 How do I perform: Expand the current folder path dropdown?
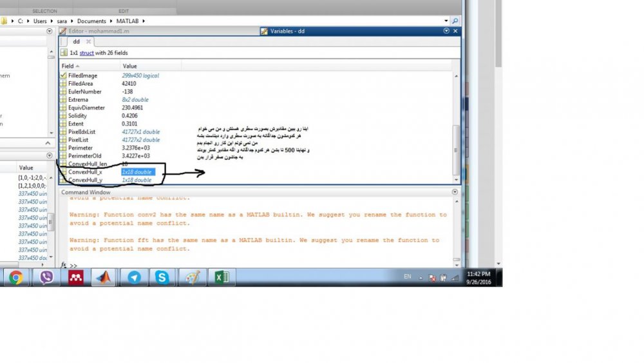[445, 21]
